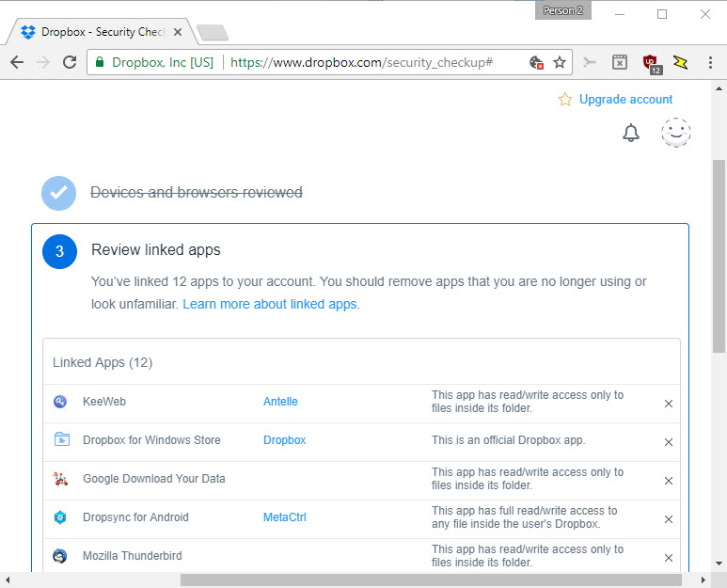Click the crossed-box extension icon
Image resolution: width=727 pixels, height=588 pixels.
tap(620, 62)
